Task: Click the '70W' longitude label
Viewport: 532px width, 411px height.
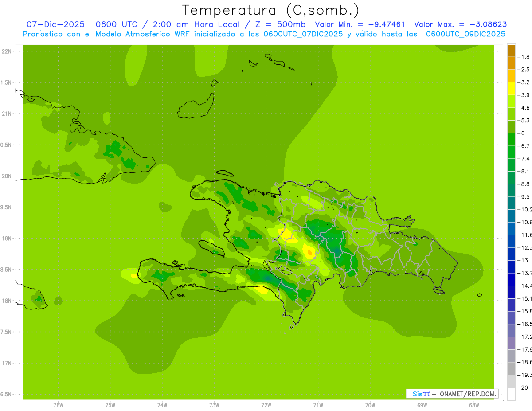Action: (370, 405)
